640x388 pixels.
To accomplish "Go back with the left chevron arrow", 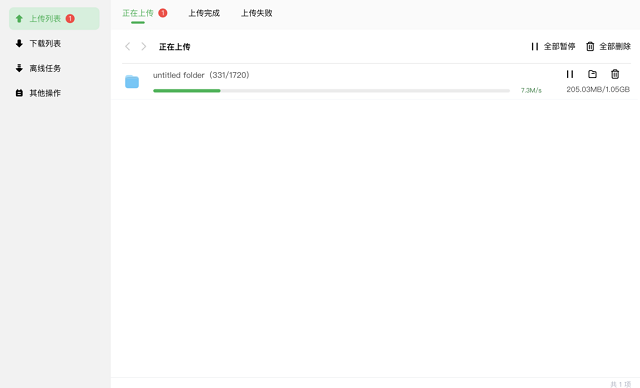I will pyautogui.click(x=128, y=47).
